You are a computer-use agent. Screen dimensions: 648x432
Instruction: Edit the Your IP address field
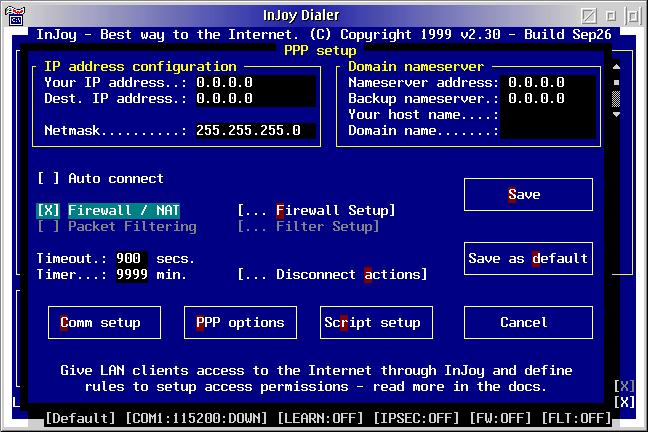tap(256, 83)
